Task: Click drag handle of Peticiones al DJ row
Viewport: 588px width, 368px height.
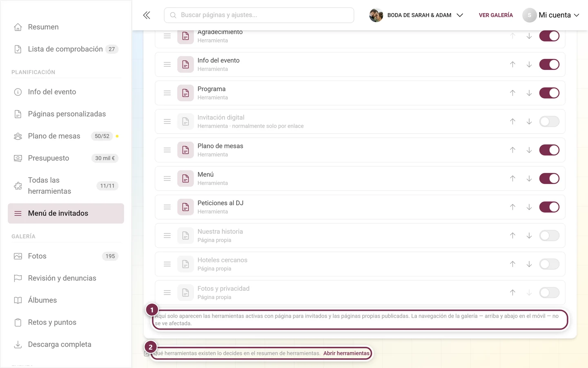Action: click(167, 207)
